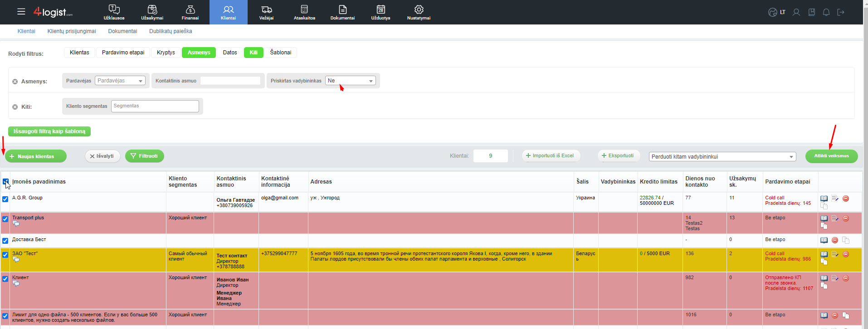Select the Klientai top menu item
868x329 pixels.
[229, 12]
